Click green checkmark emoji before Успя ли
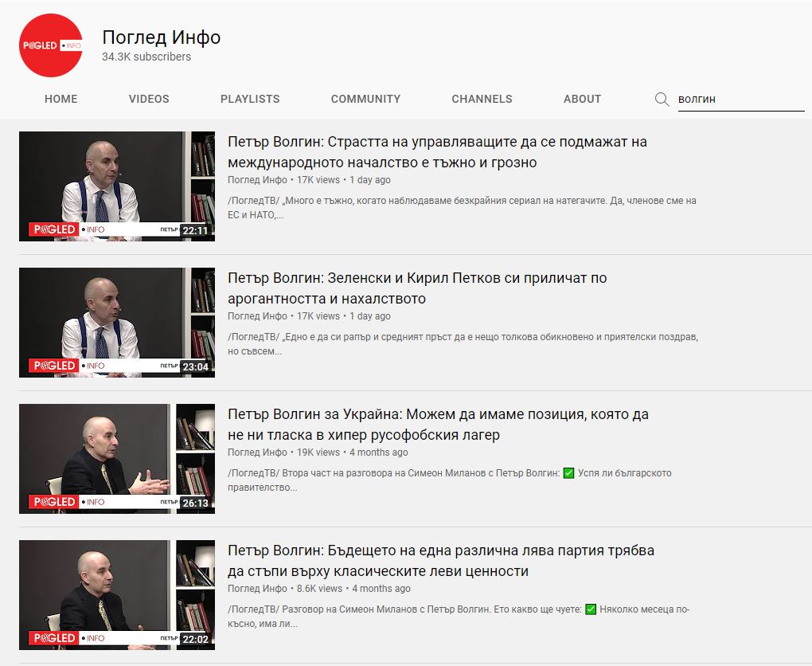 (568, 473)
